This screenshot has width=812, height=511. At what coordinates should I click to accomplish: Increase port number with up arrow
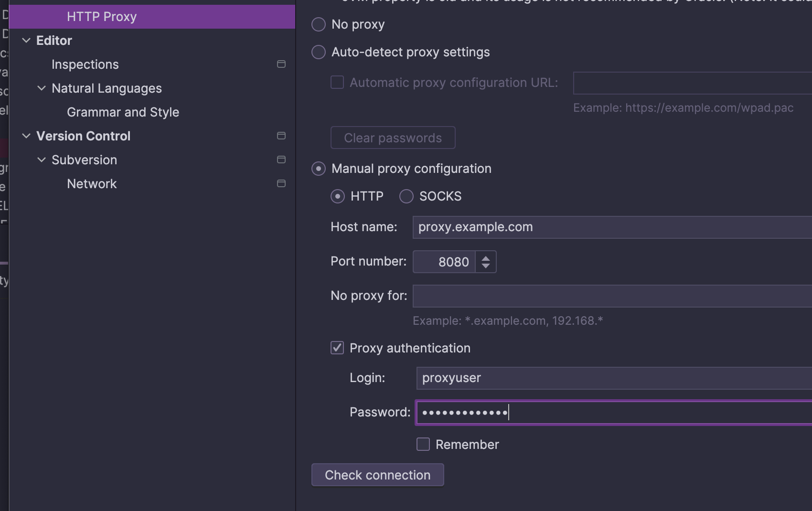tap(486, 258)
